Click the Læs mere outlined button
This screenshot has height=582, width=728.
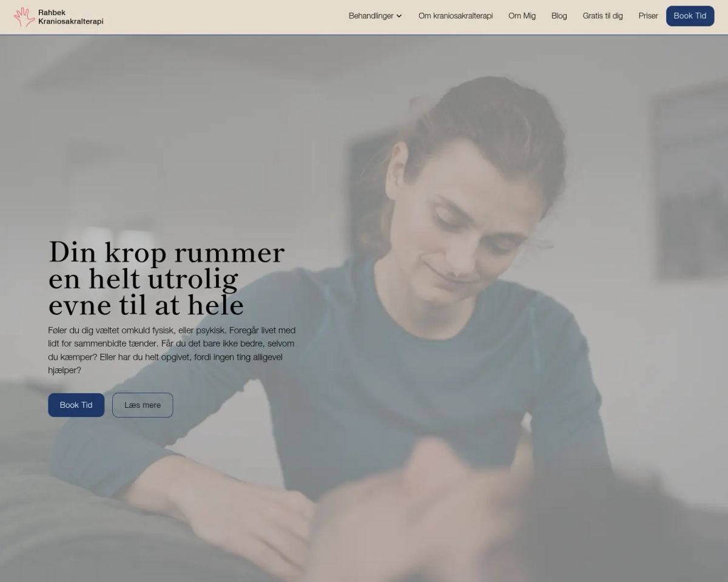click(143, 405)
